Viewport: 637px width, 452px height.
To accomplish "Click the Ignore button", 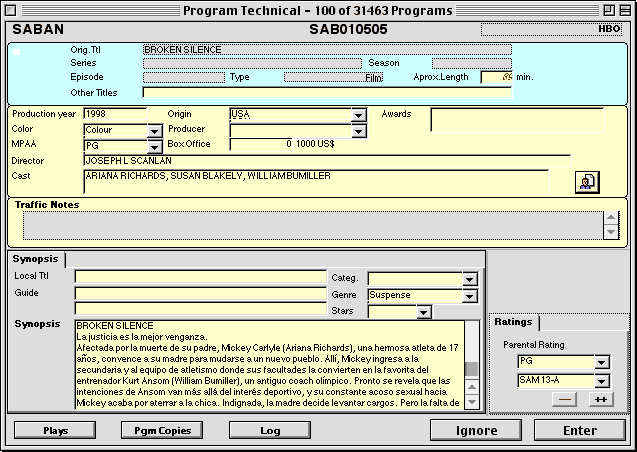I will [476, 430].
